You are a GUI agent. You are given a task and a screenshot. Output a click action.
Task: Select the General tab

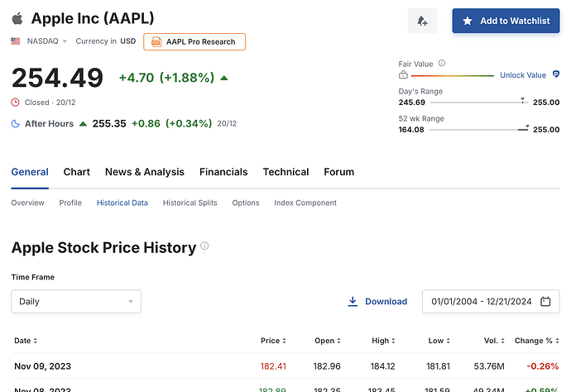pos(30,172)
